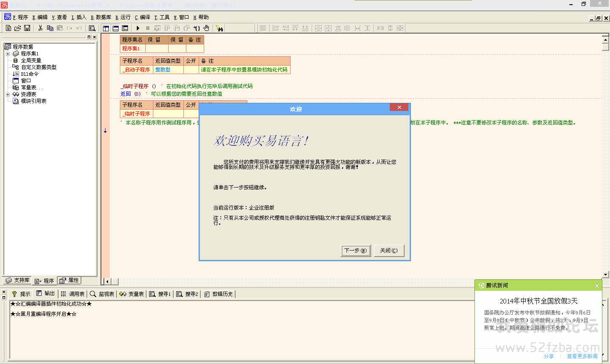
Task: Click the align-top form layout icon
Action: (x=295, y=28)
